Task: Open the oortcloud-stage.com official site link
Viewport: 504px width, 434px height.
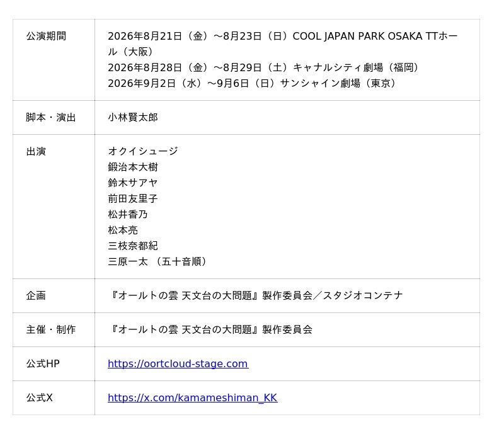Action: tap(178, 363)
